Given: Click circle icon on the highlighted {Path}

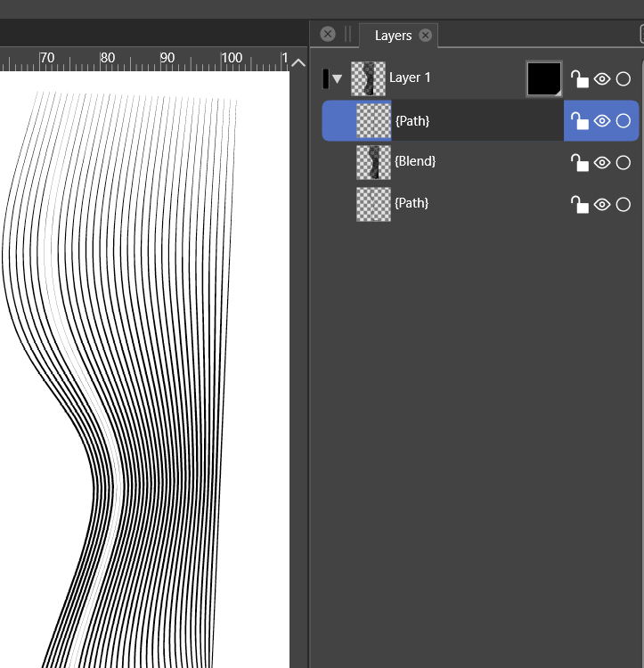Looking at the screenshot, I should tap(624, 121).
